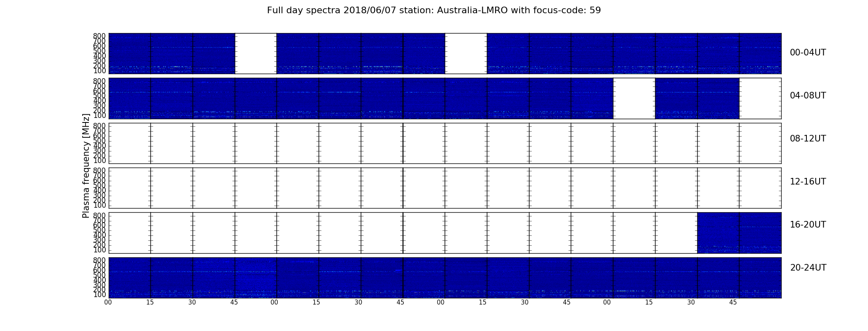This screenshot has width=868, height=331.
Task: Click the 04-08UT spectrogram panel
Action: 445,98
